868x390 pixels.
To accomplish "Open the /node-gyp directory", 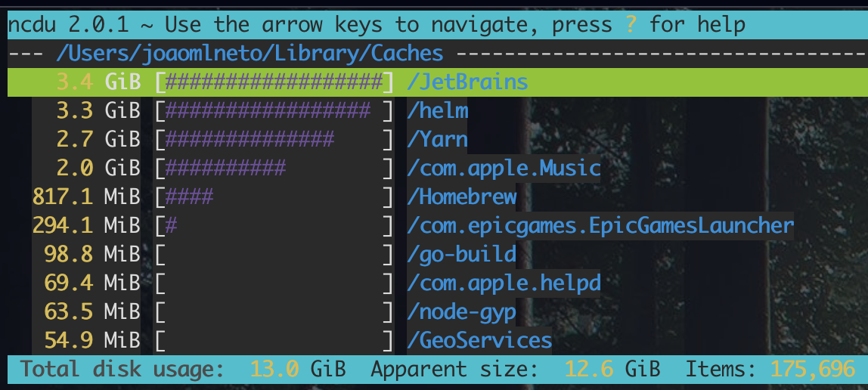I will pos(462,311).
